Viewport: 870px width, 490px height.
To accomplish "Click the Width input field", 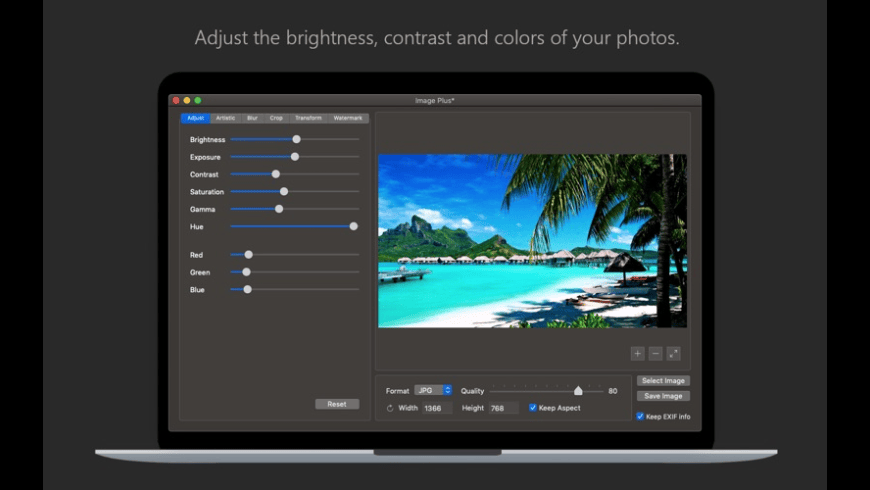I will pos(437,408).
